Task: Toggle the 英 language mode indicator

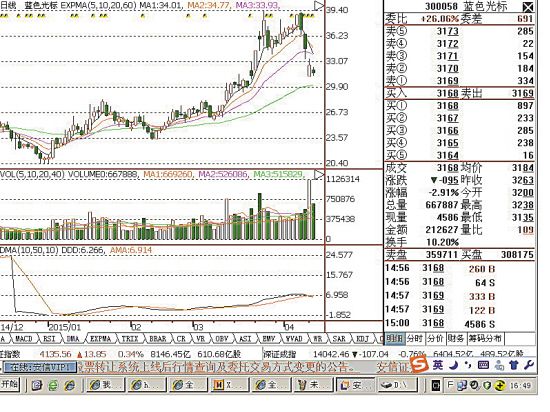Action: pos(438,365)
